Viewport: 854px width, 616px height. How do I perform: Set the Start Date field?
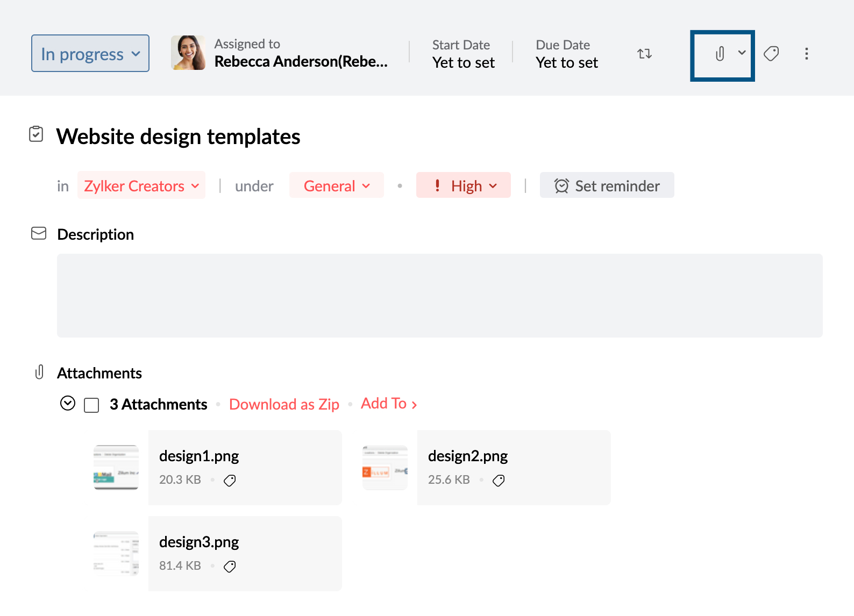(463, 54)
